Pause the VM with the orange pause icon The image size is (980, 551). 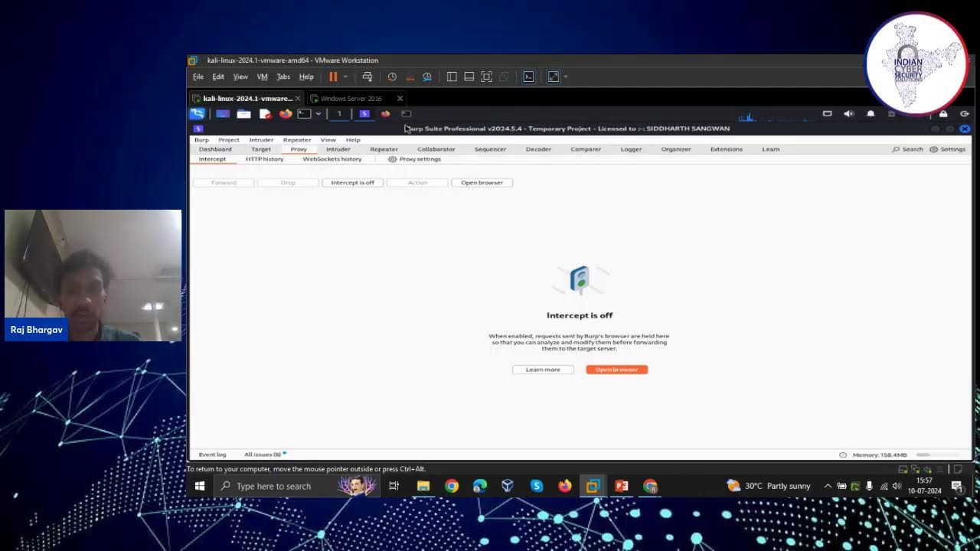click(333, 77)
